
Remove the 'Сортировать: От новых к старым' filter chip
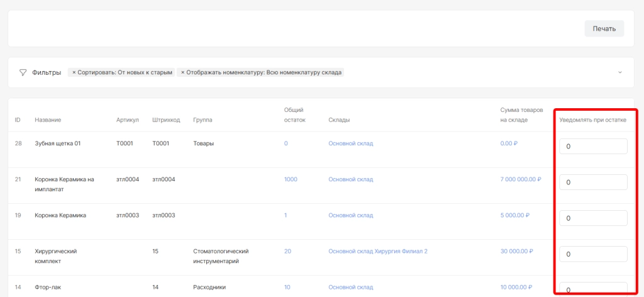74,72
